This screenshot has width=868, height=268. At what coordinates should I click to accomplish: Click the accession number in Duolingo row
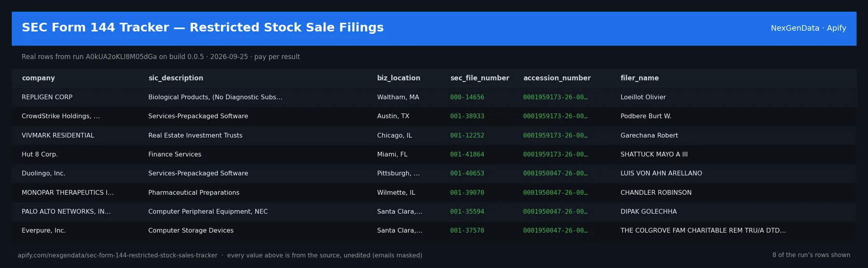pyautogui.click(x=555, y=174)
